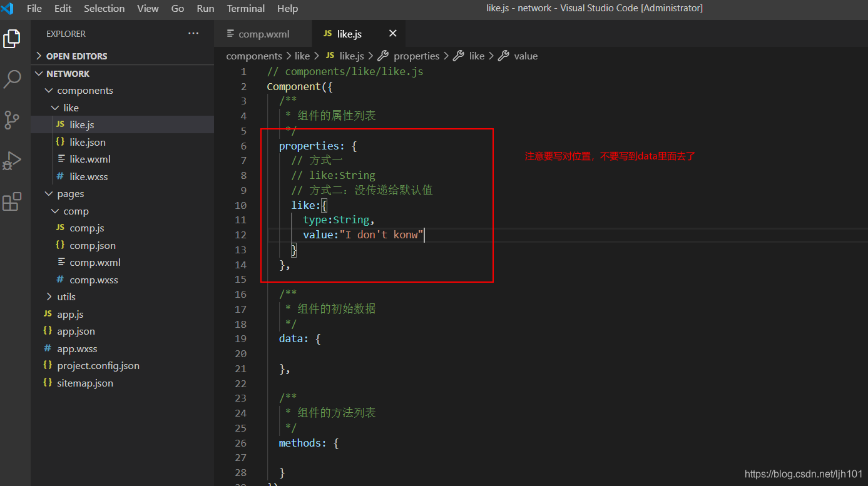Open comp.wxml in the explorer
Image resolution: width=868 pixels, height=486 pixels.
(95, 262)
